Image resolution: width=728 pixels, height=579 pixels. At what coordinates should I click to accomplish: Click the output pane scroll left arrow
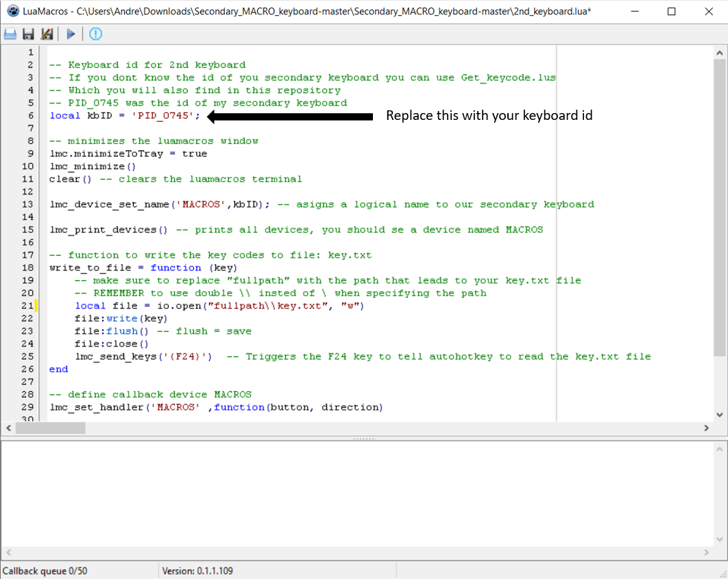(8, 552)
